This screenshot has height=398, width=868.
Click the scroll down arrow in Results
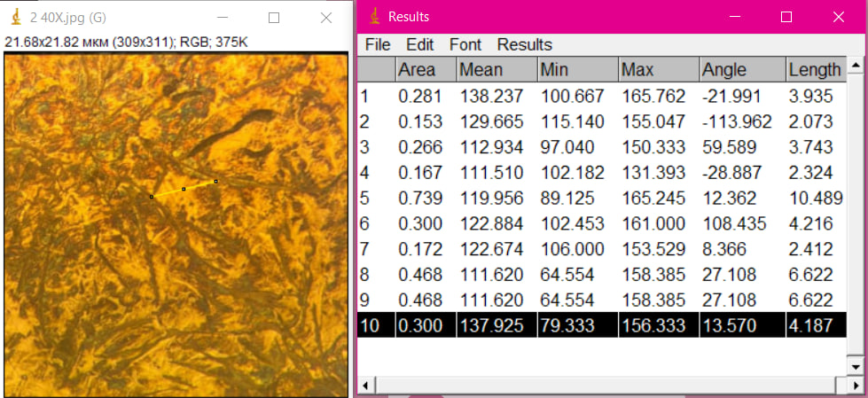click(856, 366)
